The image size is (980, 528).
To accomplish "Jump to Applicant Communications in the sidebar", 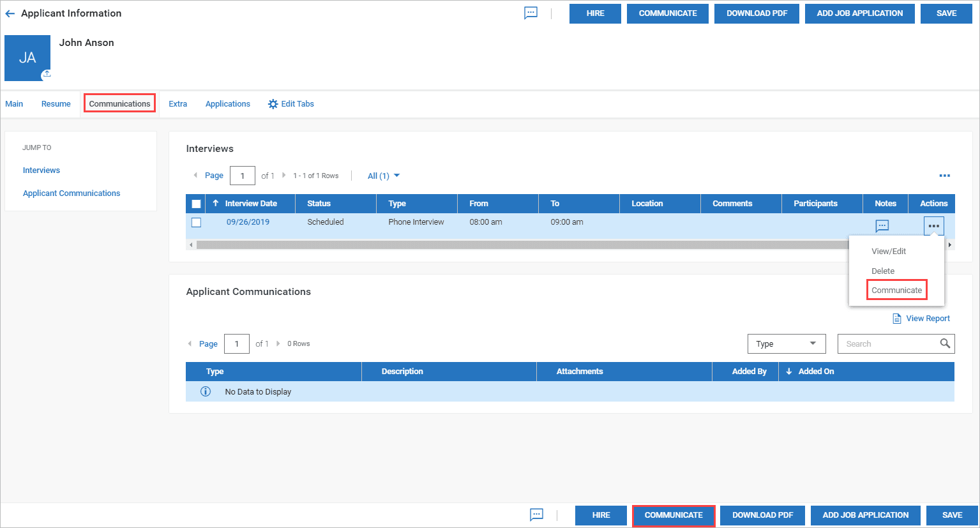I will [x=72, y=193].
